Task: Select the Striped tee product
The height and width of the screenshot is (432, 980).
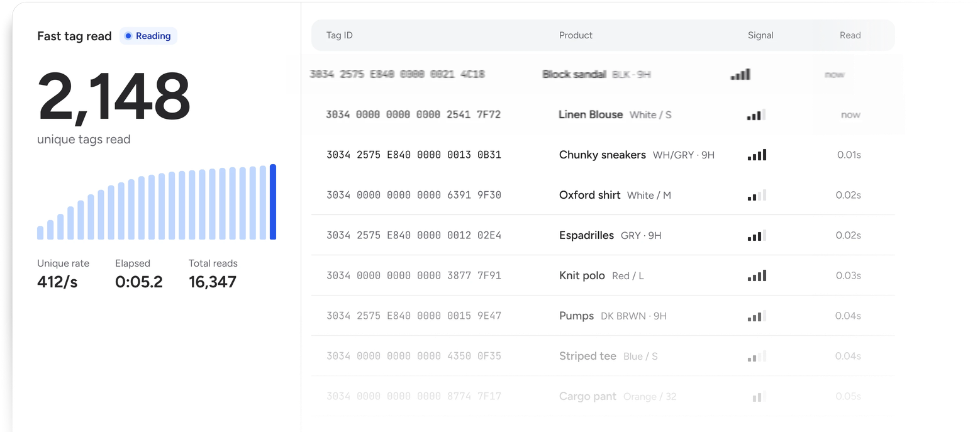Action: click(587, 356)
